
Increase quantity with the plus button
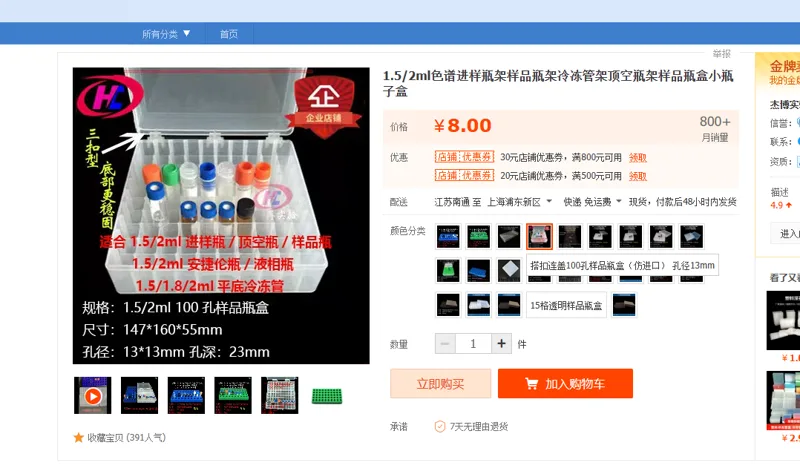(502, 344)
